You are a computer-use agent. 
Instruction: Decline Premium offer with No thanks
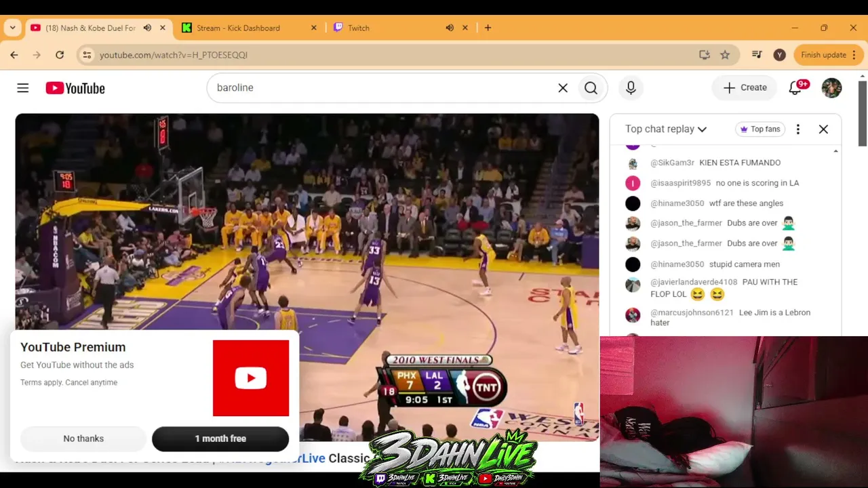pyautogui.click(x=83, y=439)
